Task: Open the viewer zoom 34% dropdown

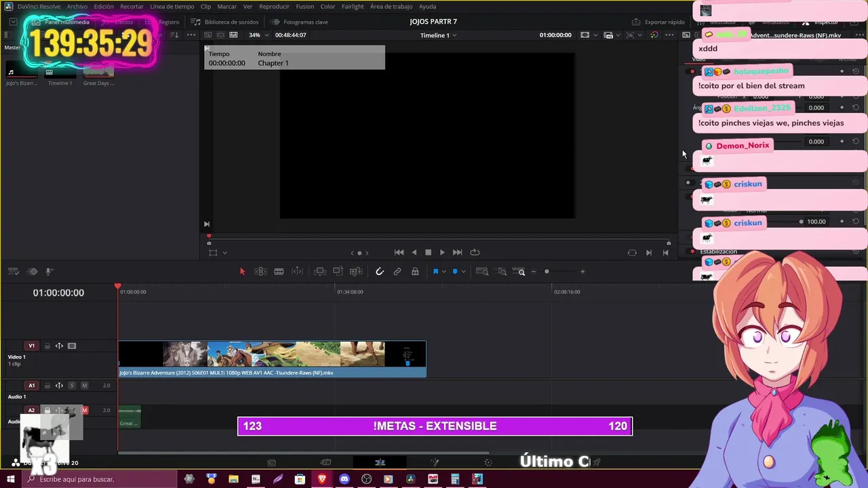Action: (258, 35)
